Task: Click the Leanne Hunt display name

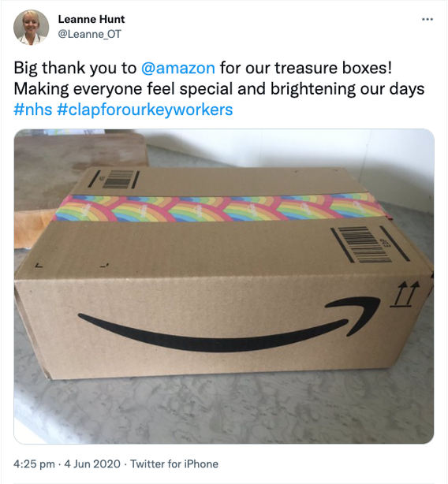Action: click(x=91, y=19)
